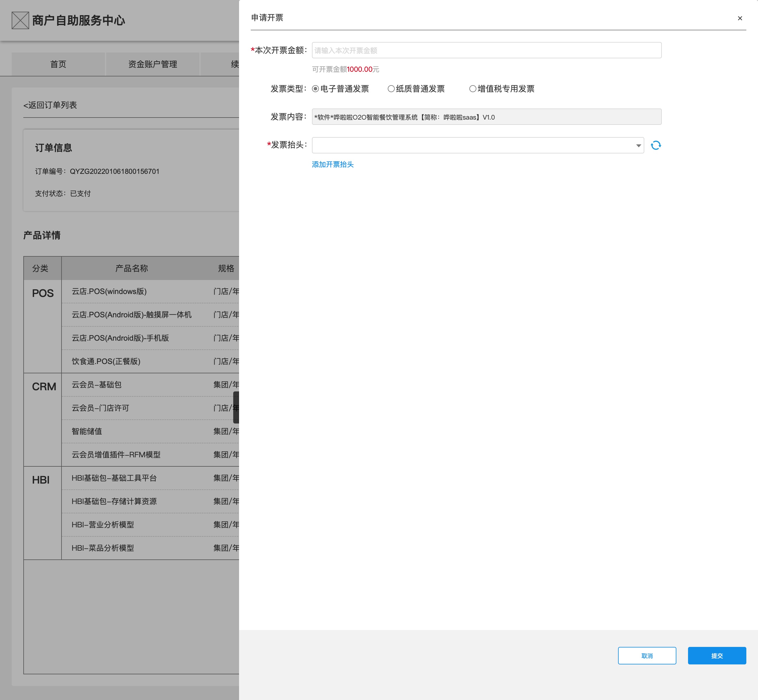The image size is (758, 700).
Task: Click row HBI–菜品分析模型
Action: point(150,548)
